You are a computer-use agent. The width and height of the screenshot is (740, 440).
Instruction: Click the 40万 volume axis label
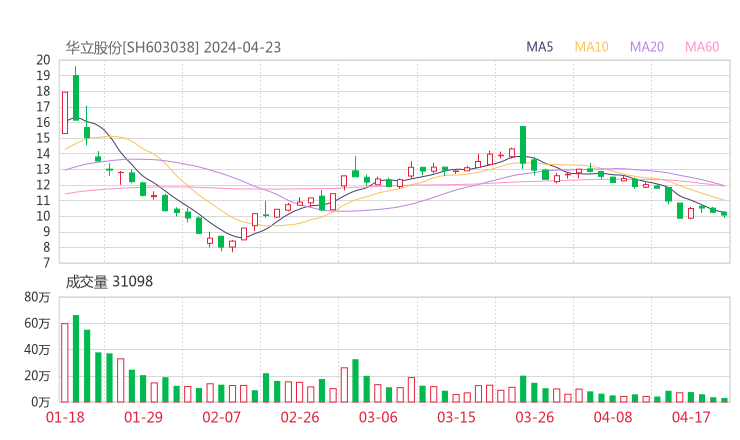point(37,350)
